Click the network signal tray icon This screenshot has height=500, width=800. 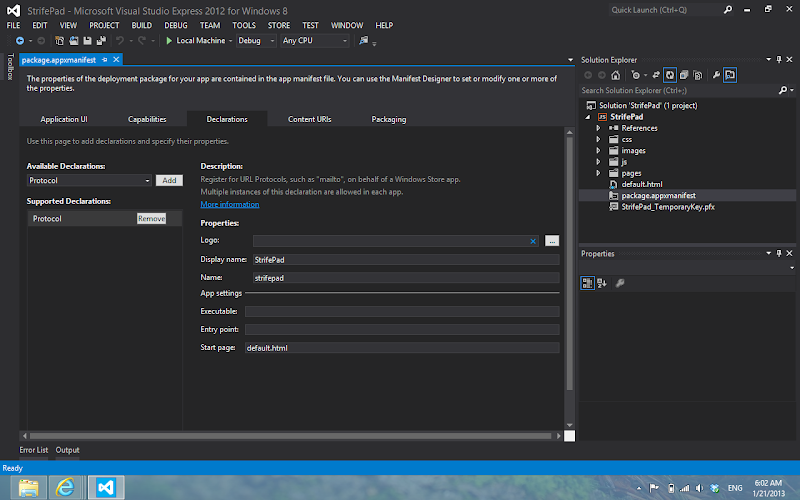(x=685, y=488)
